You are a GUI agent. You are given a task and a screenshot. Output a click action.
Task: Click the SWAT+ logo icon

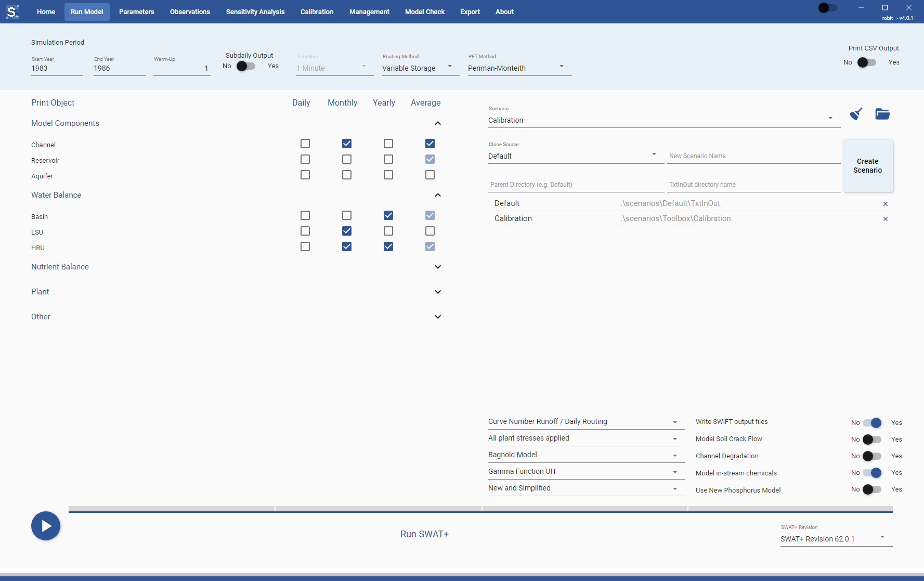[12, 11]
